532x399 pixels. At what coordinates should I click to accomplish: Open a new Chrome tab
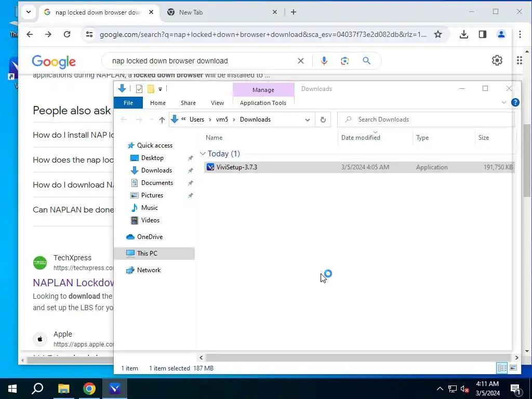[x=294, y=12]
